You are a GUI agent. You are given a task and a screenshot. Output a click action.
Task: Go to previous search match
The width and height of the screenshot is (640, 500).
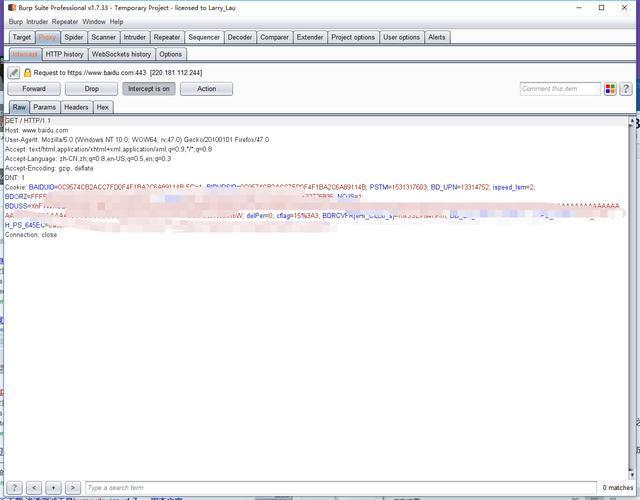point(34,487)
